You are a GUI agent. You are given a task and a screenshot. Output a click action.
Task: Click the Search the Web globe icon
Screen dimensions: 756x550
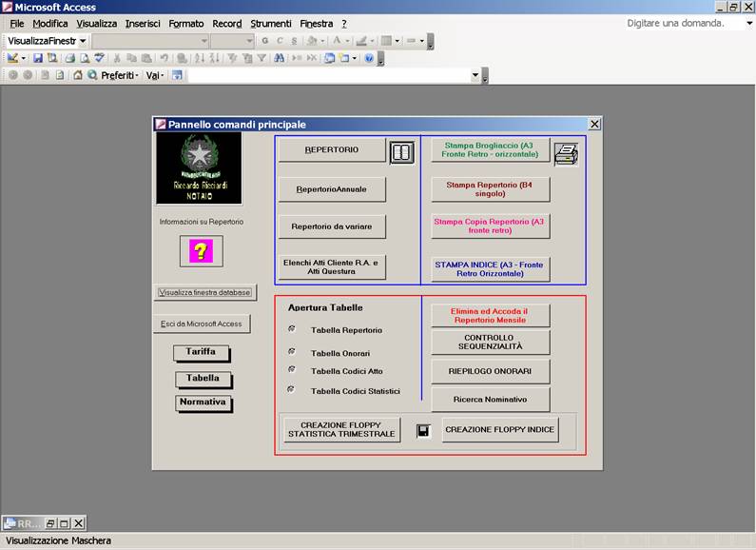[92, 75]
